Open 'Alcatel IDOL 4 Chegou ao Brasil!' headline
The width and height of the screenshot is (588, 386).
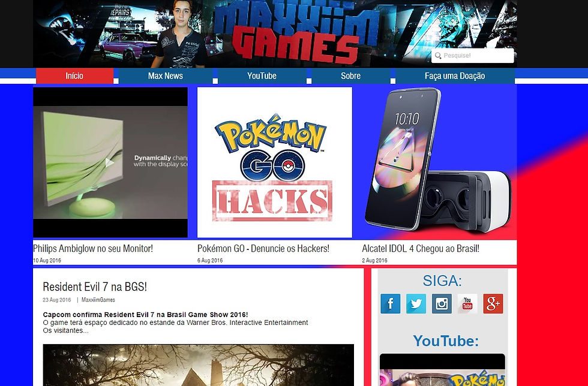[x=421, y=249]
